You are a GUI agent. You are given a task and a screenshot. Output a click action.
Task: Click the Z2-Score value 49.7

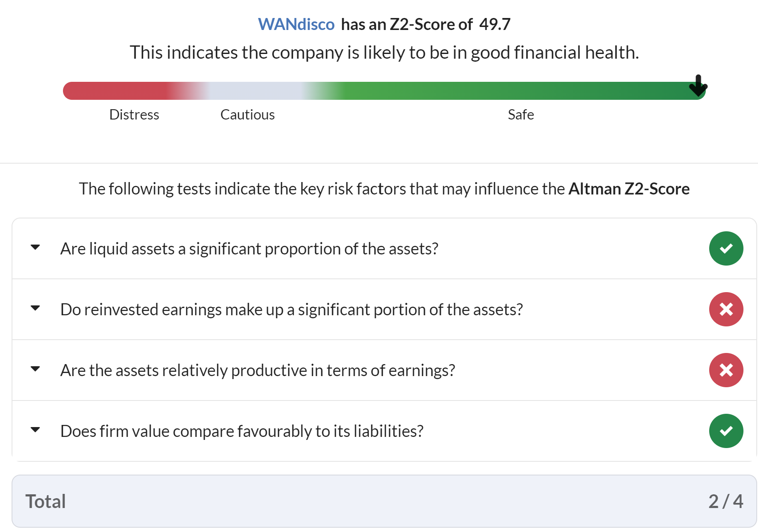495,24
